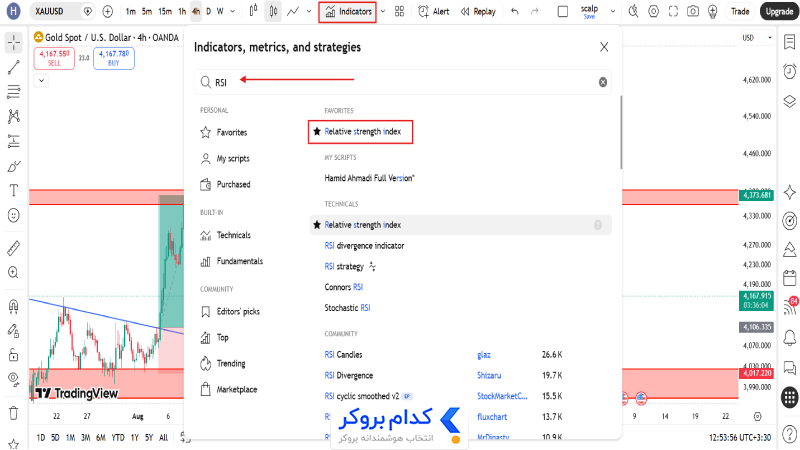Add Connors RSI indicator
Screen dimensions: 800x450
(343, 287)
